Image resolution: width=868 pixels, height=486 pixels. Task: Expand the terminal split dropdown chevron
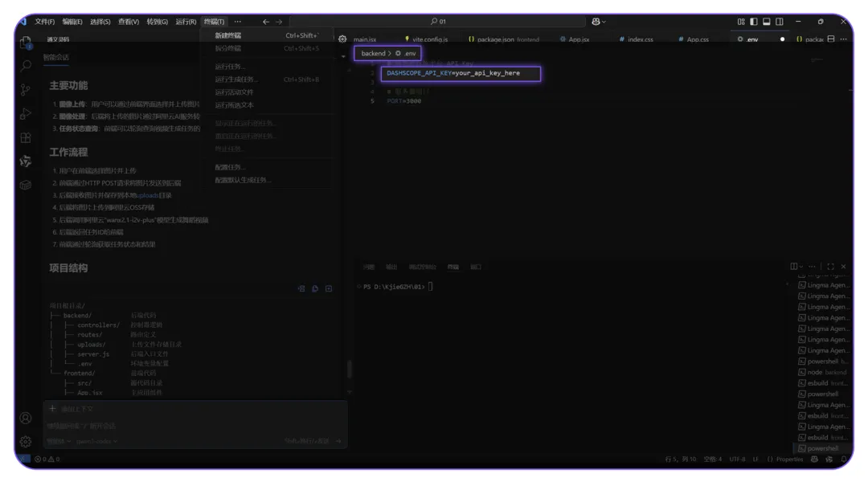801,267
